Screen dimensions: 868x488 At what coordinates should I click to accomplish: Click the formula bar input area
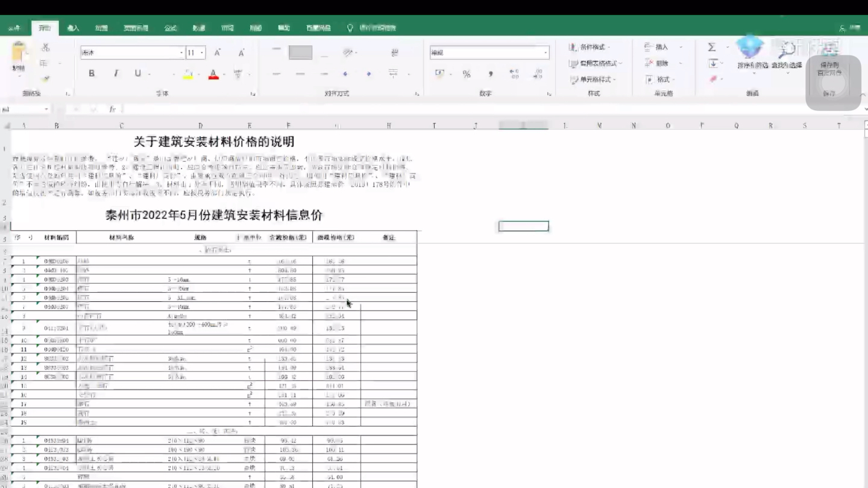coord(491,109)
